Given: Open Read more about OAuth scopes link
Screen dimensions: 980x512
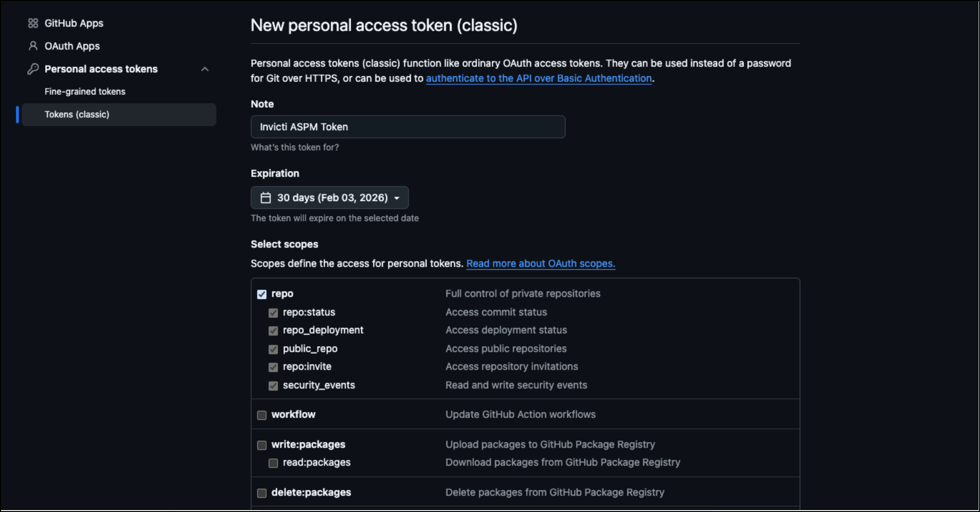Looking at the screenshot, I should (541, 264).
